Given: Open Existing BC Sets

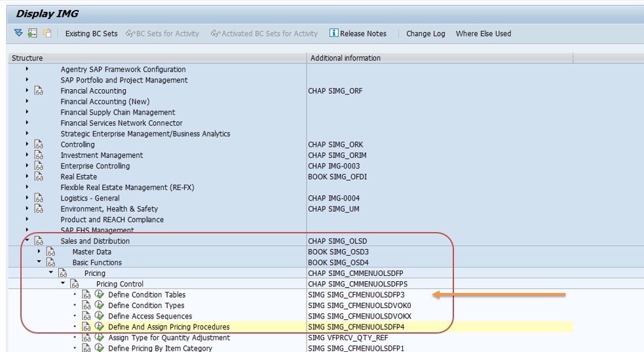Looking at the screenshot, I should [x=91, y=33].
